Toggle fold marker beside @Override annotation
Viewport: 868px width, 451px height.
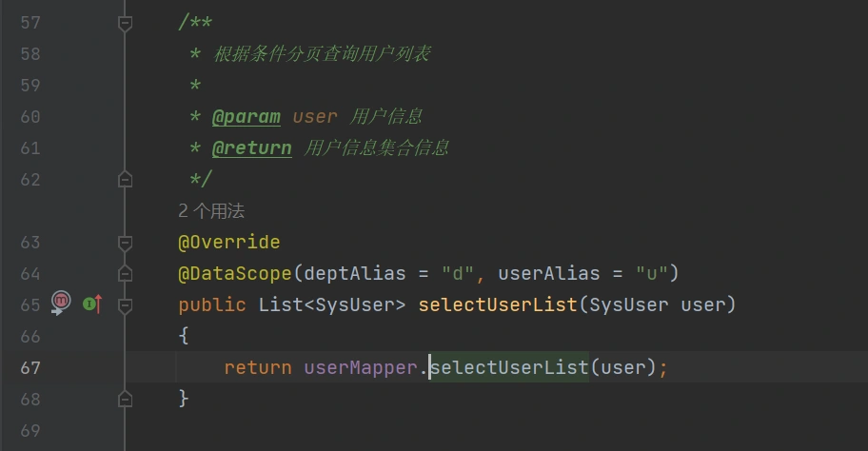point(125,243)
